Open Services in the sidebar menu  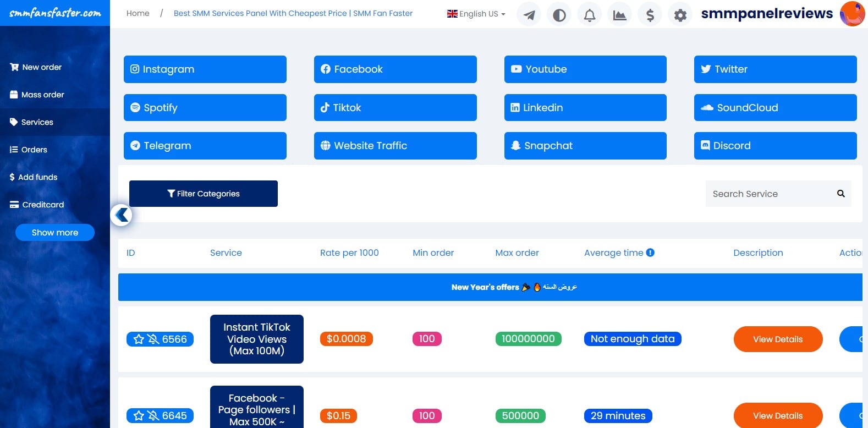click(x=37, y=122)
